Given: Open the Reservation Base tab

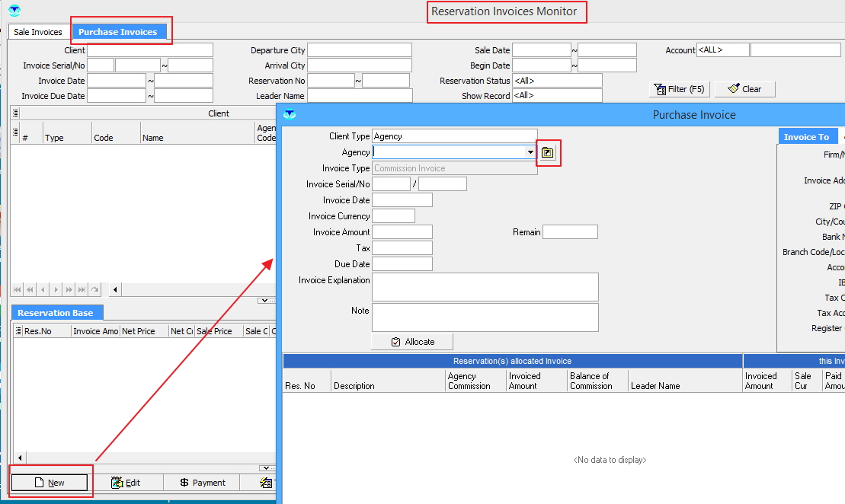Looking at the screenshot, I should pyautogui.click(x=56, y=313).
